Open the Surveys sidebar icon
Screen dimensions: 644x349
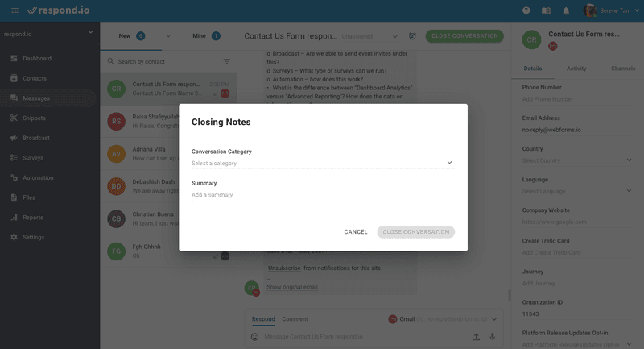[14, 157]
